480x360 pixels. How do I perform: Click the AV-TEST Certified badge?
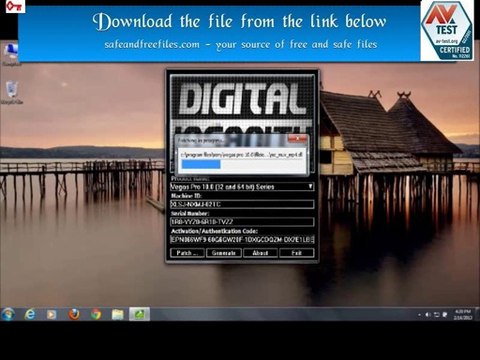pos(447,31)
